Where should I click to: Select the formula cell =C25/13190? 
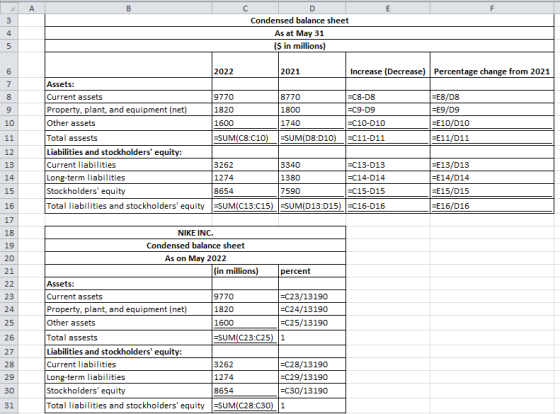[312, 323]
